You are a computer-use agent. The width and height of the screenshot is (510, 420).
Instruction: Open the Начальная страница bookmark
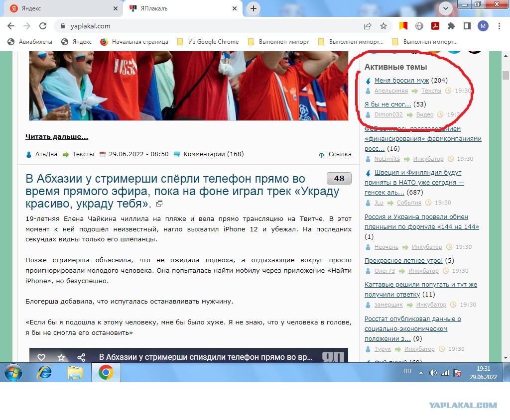click(134, 42)
